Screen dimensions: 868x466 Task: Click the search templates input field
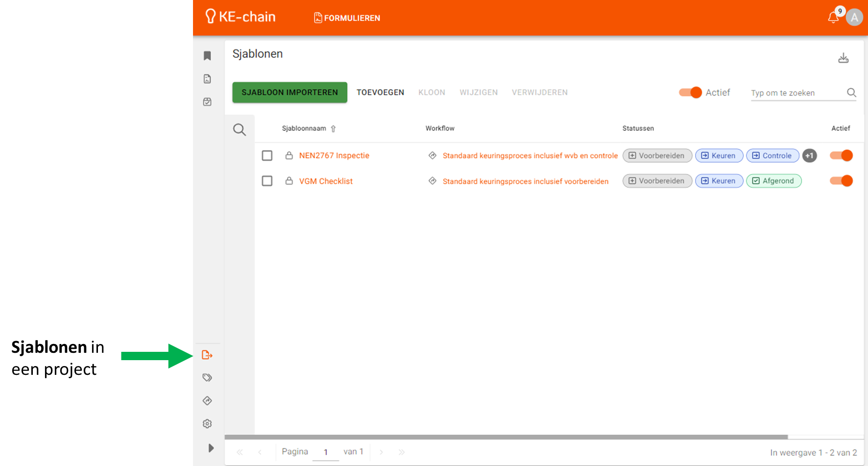pos(797,93)
